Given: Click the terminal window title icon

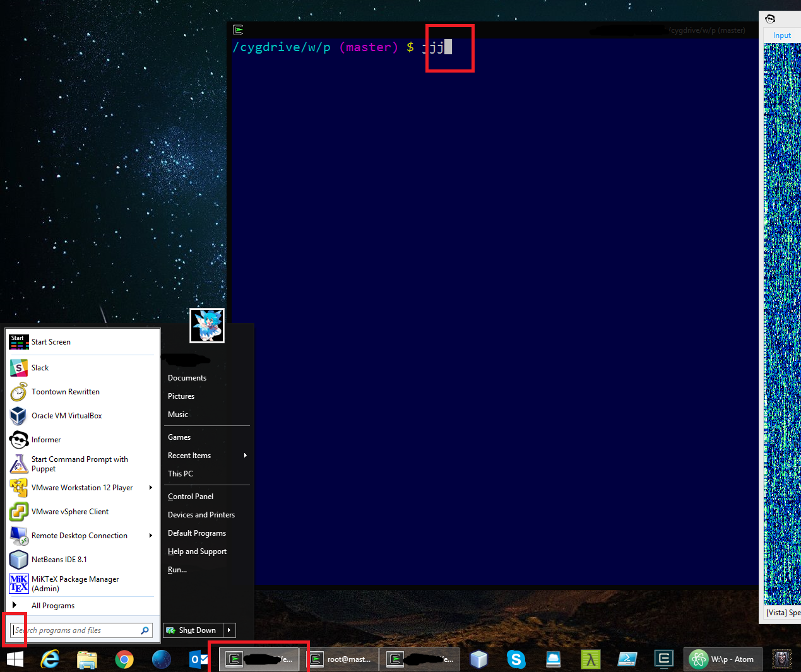Looking at the screenshot, I should [x=238, y=30].
